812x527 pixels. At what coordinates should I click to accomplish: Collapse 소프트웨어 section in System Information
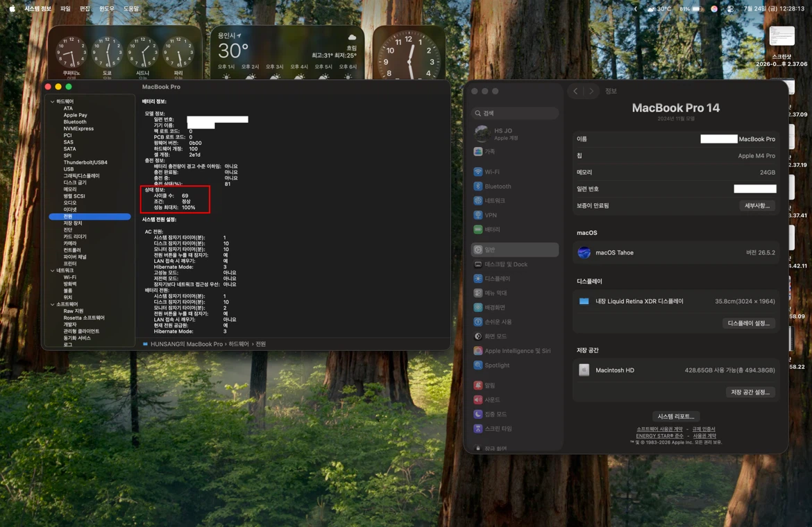coord(52,304)
